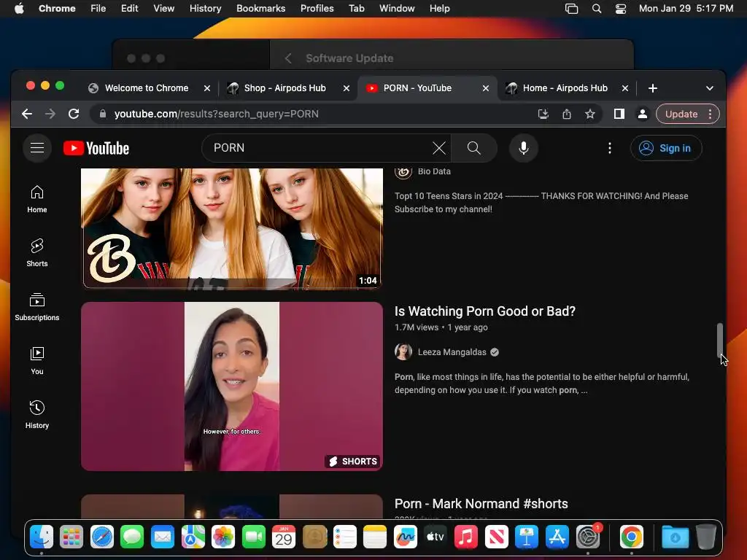The width and height of the screenshot is (747, 560).
Task: Open the Profiles menu
Action: (x=317, y=9)
